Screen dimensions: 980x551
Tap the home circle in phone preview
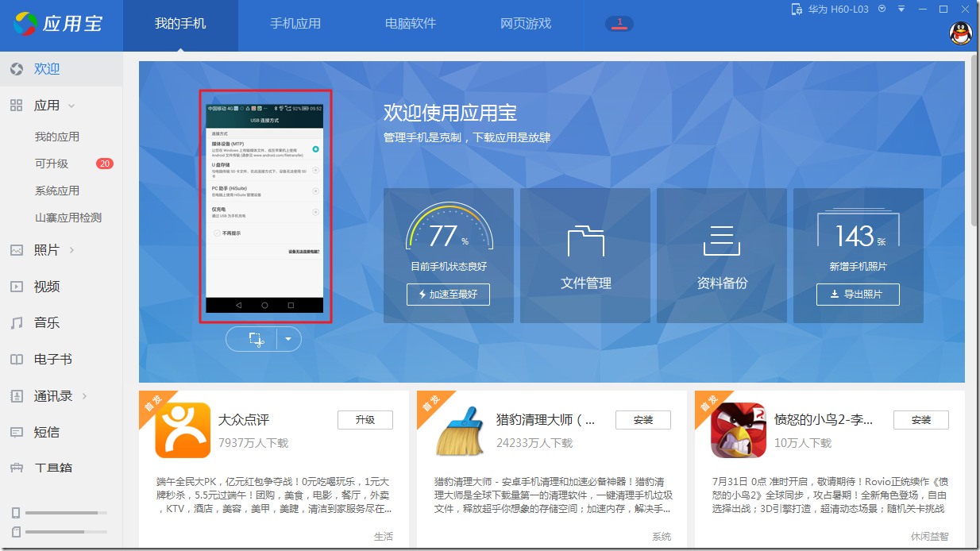coord(264,305)
